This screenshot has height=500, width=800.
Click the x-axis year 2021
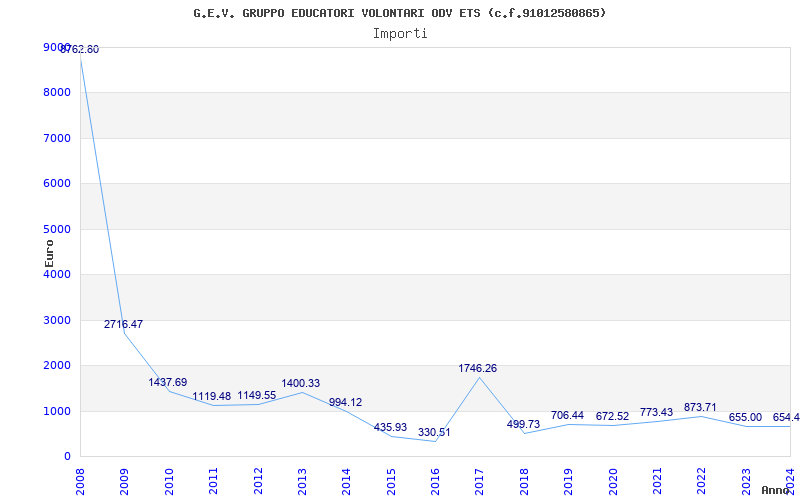pos(657,481)
